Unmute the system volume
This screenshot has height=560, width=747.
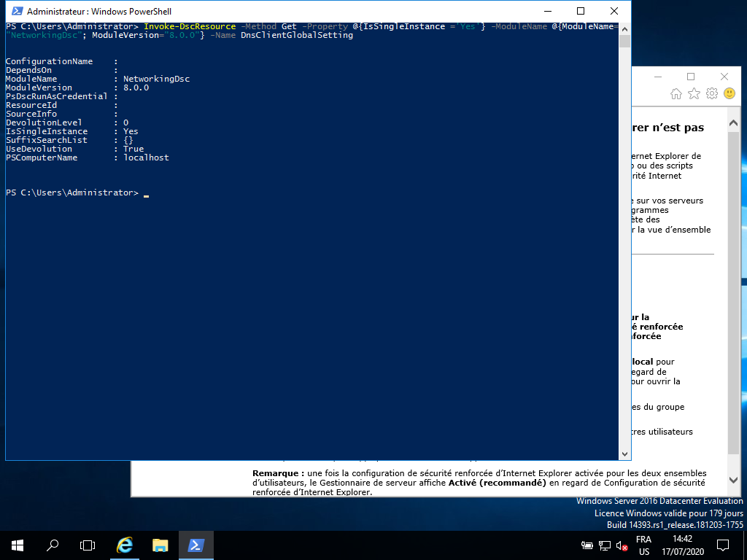coord(620,545)
